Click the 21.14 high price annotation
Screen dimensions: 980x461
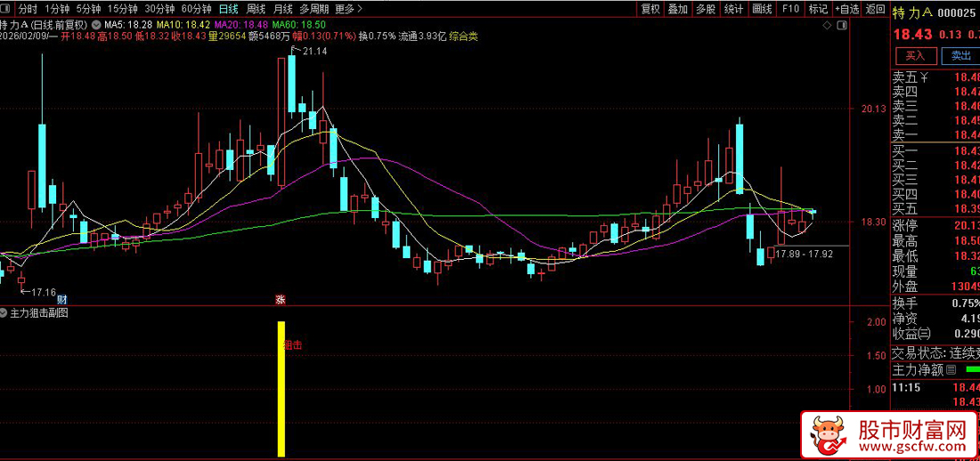click(314, 52)
